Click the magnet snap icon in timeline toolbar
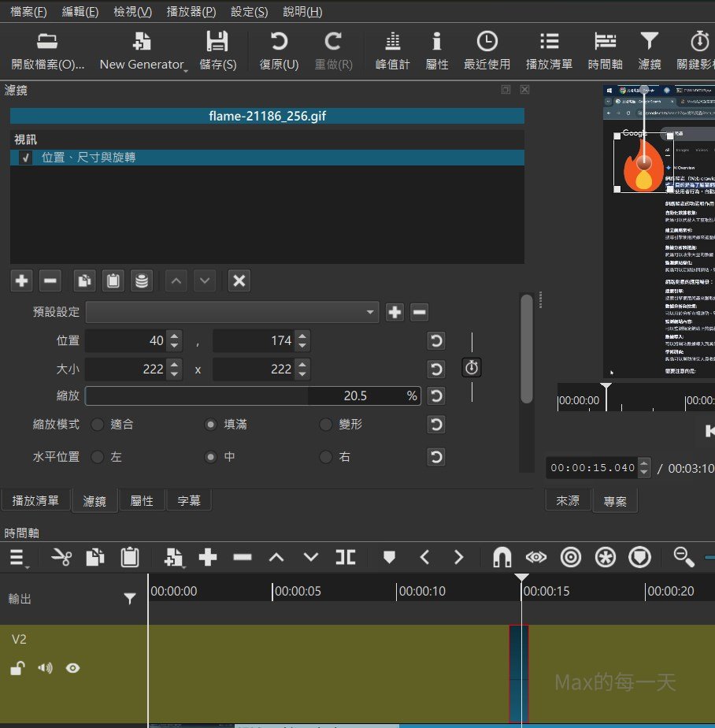This screenshot has height=728, width=715. click(502, 558)
